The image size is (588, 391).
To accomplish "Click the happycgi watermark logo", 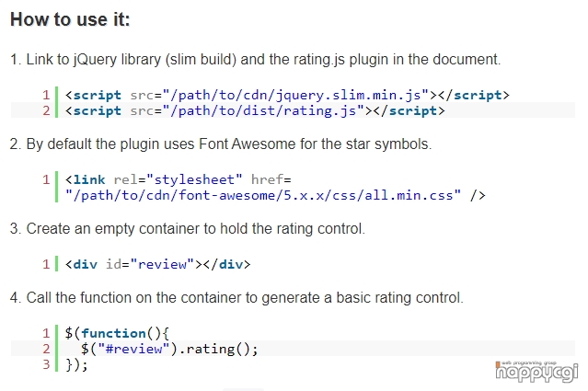I will (x=536, y=371).
